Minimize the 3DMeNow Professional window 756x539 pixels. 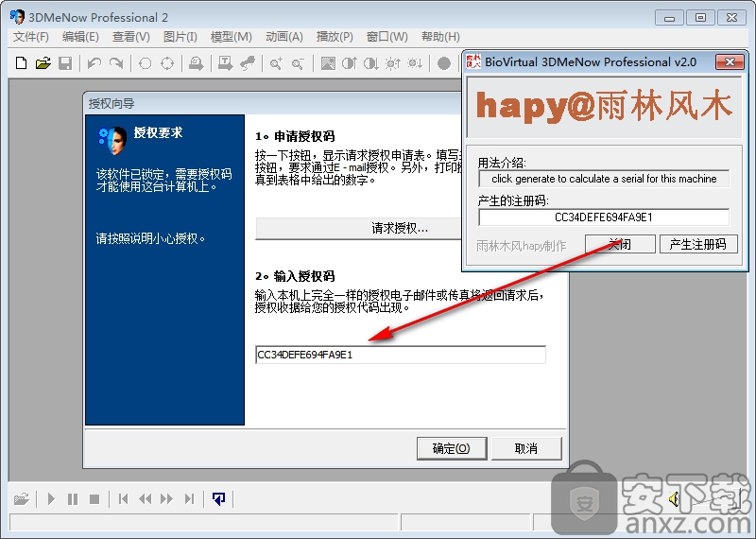(669, 17)
